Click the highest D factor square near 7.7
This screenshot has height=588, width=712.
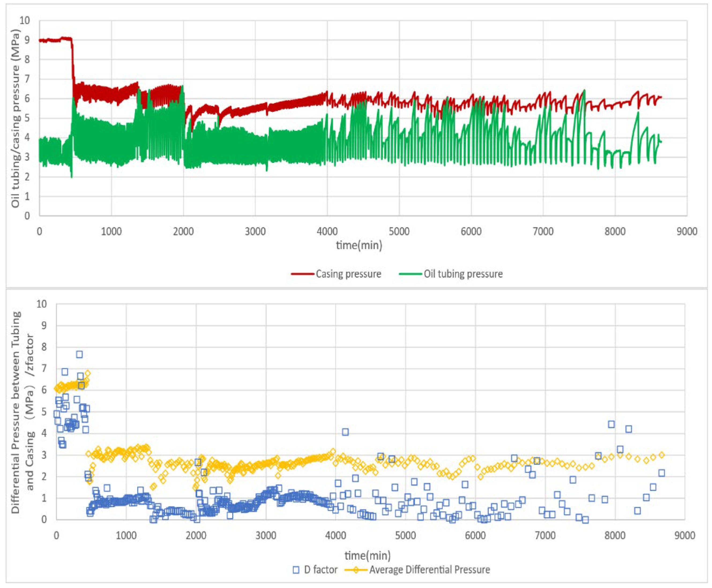[79, 354]
